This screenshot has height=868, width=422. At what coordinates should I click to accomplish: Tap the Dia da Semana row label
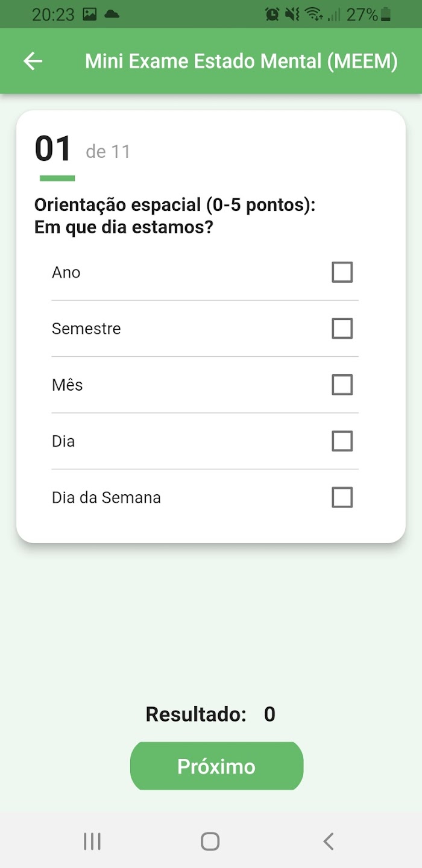tap(106, 497)
